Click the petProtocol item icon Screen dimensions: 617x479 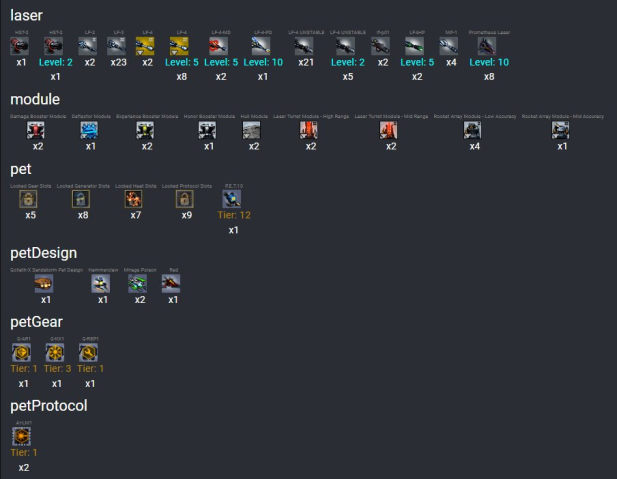click(22, 436)
